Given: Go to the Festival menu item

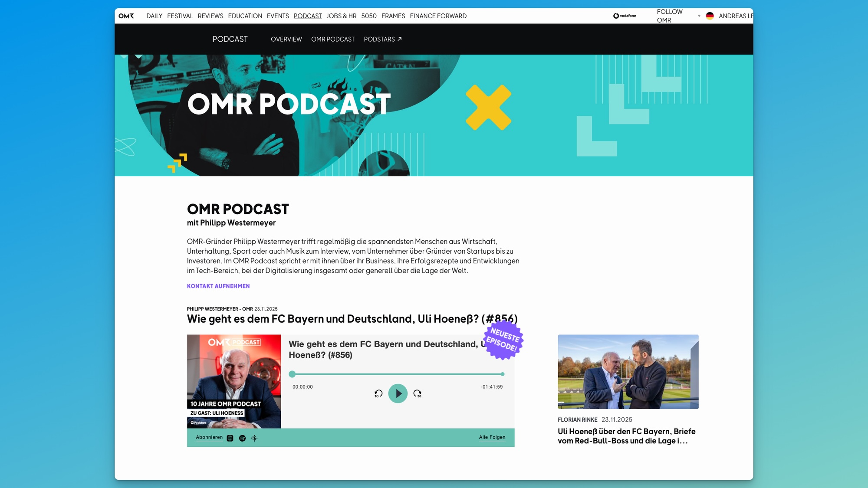Looking at the screenshot, I should click(180, 16).
